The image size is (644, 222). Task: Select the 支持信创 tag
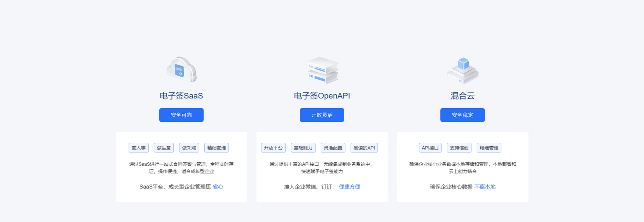click(459, 148)
